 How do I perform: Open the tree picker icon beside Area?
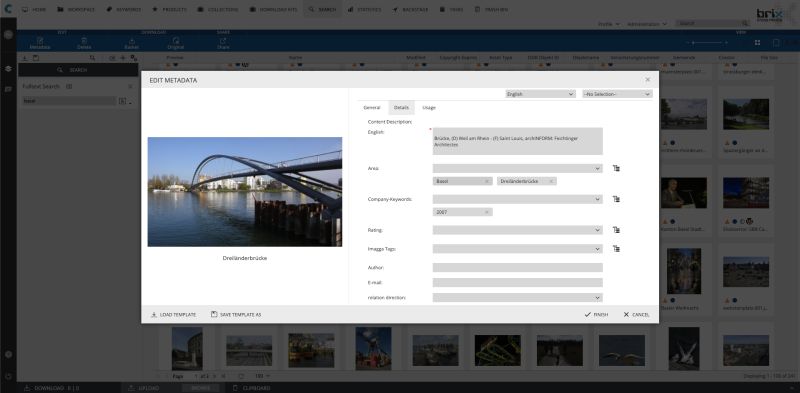[x=616, y=168]
